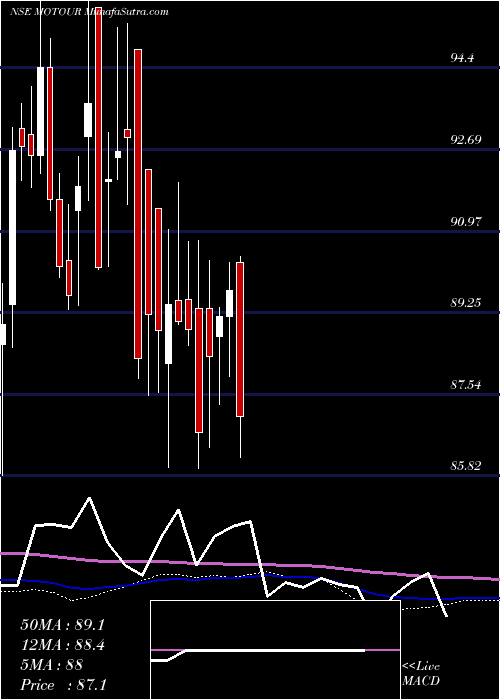Click the 85.82 price axis label
This screenshot has height=700, width=500.
(466, 466)
